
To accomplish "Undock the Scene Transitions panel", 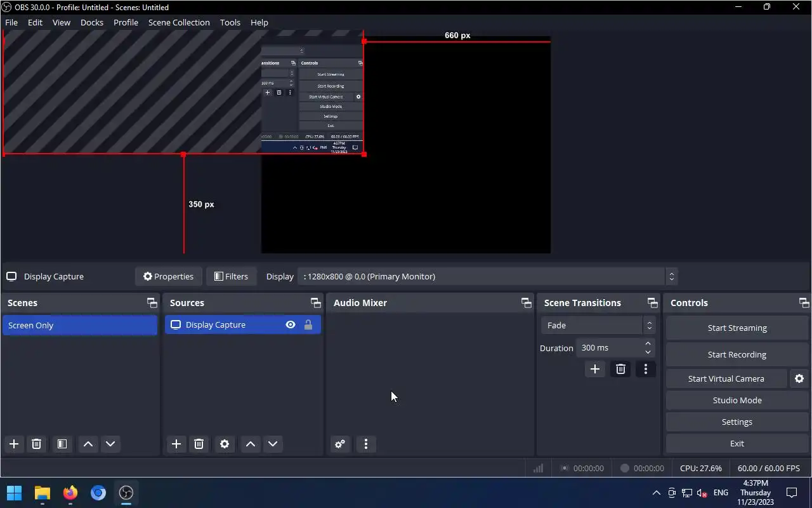I will (x=652, y=303).
